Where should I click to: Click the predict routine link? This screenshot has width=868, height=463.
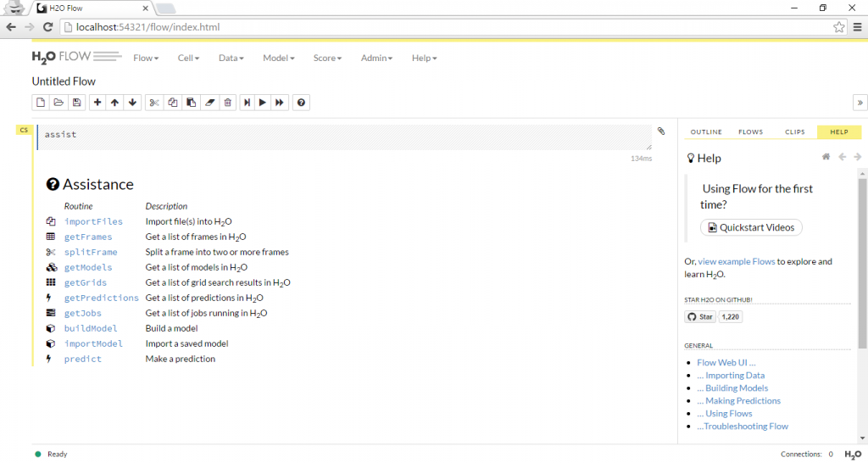click(x=82, y=359)
